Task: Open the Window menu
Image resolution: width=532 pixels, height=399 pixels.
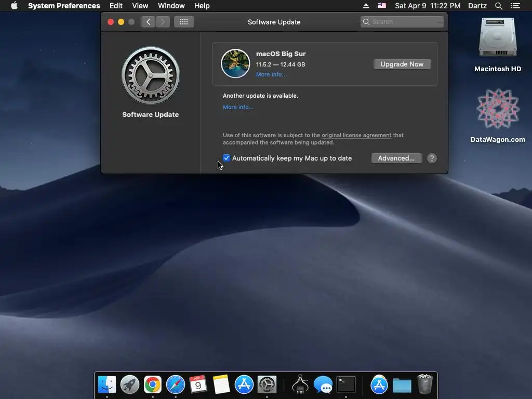Action: (x=171, y=6)
